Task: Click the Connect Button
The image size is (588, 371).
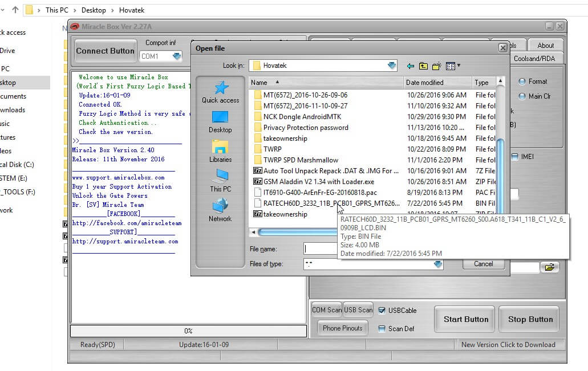Action: click(x=105, y=51)
